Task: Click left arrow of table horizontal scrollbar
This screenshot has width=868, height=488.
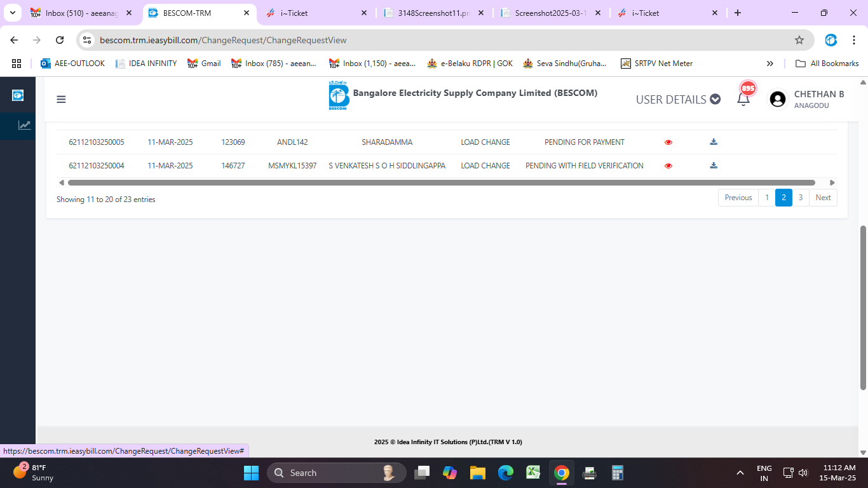Action: click(62, 182)
